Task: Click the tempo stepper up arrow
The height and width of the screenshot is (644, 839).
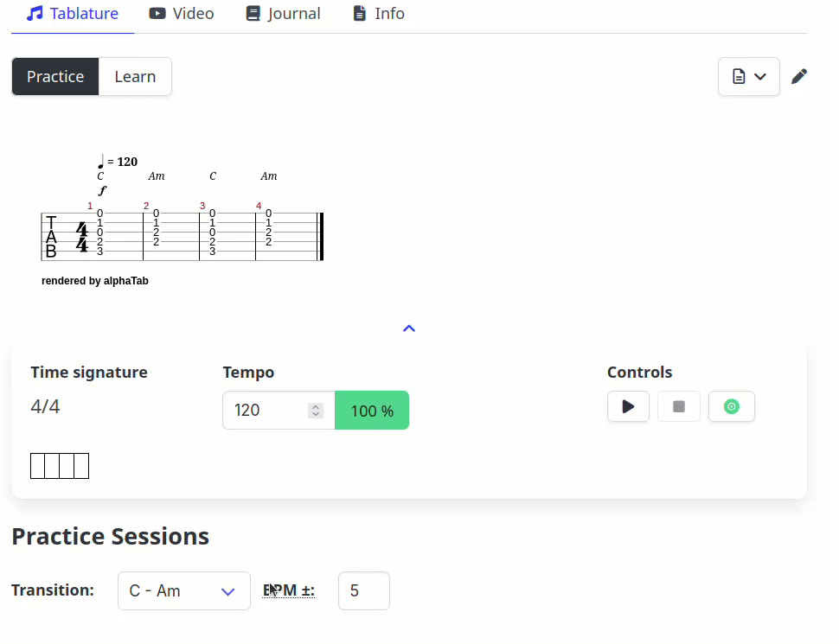Action: coord(317,405)
